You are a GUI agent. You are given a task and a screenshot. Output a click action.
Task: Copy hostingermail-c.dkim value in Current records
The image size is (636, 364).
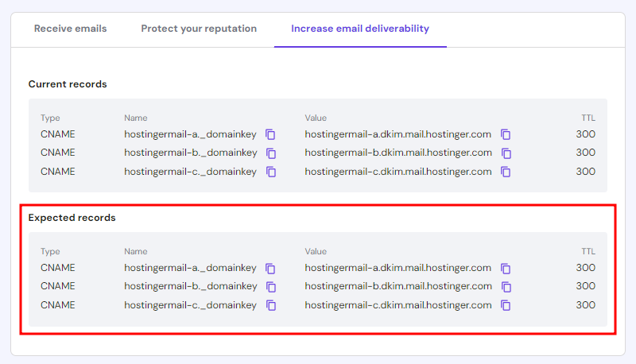(x=506, y=172)
